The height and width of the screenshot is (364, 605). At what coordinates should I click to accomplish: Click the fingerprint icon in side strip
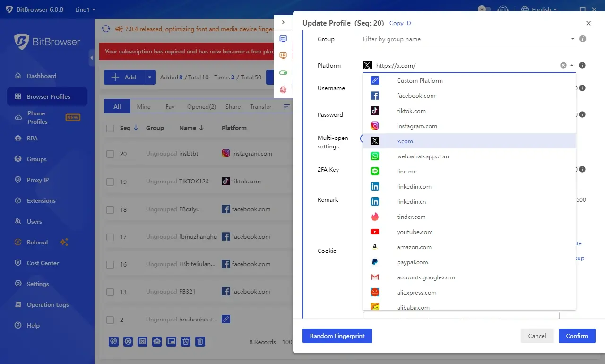[x=283, y=89]
